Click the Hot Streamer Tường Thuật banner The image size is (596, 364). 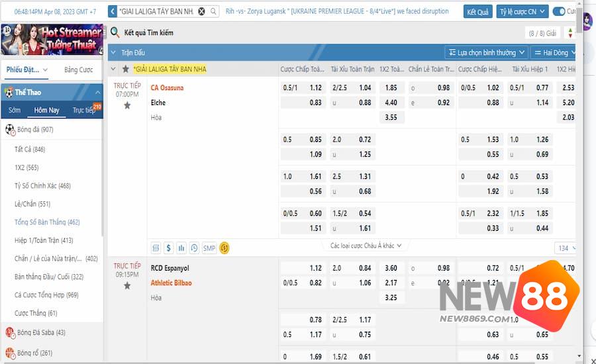pos(52,39)
